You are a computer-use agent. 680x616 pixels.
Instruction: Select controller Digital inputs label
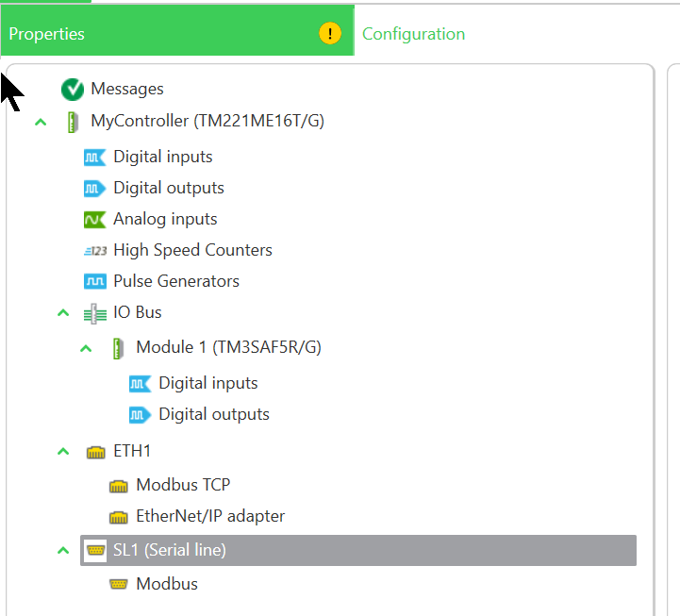162,157
